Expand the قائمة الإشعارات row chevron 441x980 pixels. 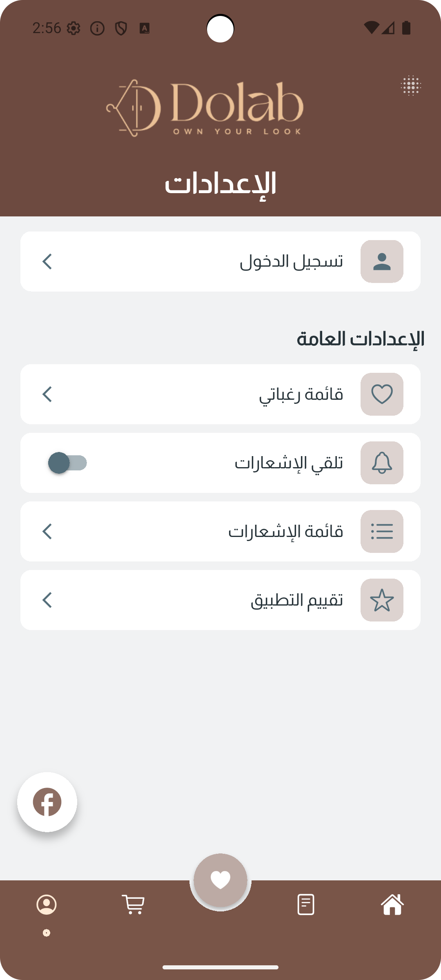click(x=47, y=531)
